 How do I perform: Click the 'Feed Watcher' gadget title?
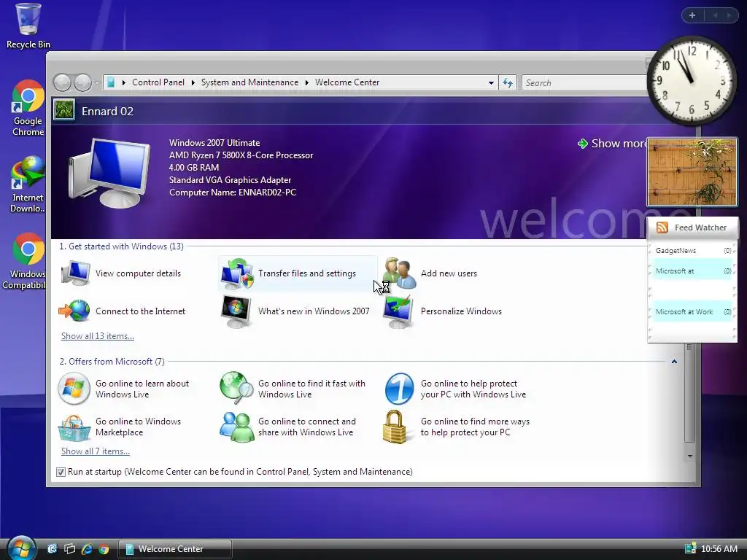700,227
